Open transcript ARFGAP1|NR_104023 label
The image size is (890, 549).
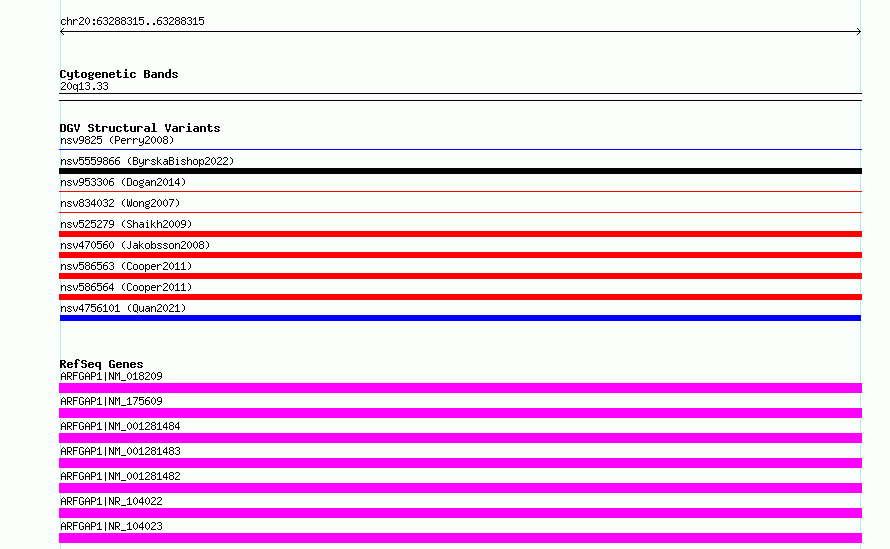tap(111, 526)
